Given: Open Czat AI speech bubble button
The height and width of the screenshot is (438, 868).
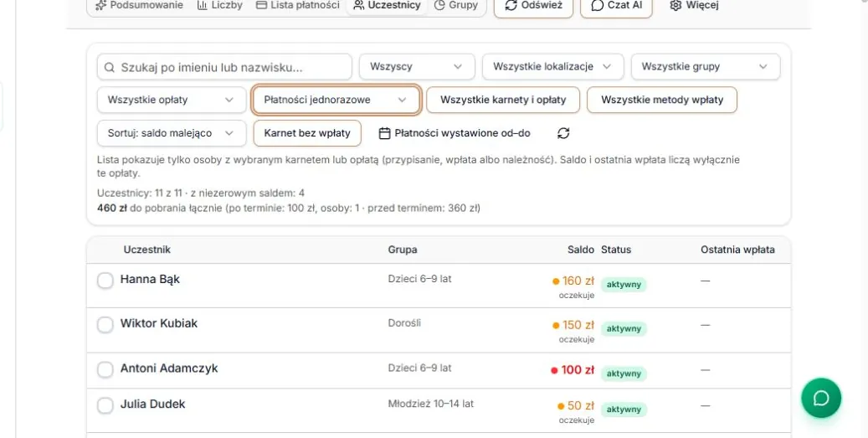Looking at the screenshot, I should coord(616,7).
